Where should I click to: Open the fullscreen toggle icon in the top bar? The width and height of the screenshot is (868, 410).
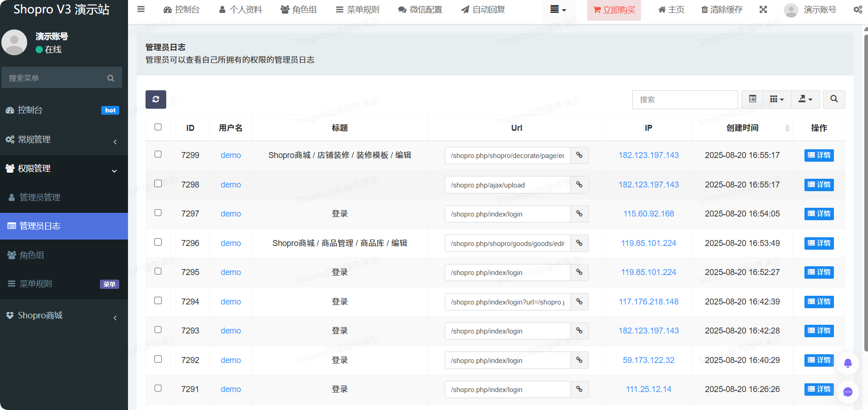[x=763, y=10]
